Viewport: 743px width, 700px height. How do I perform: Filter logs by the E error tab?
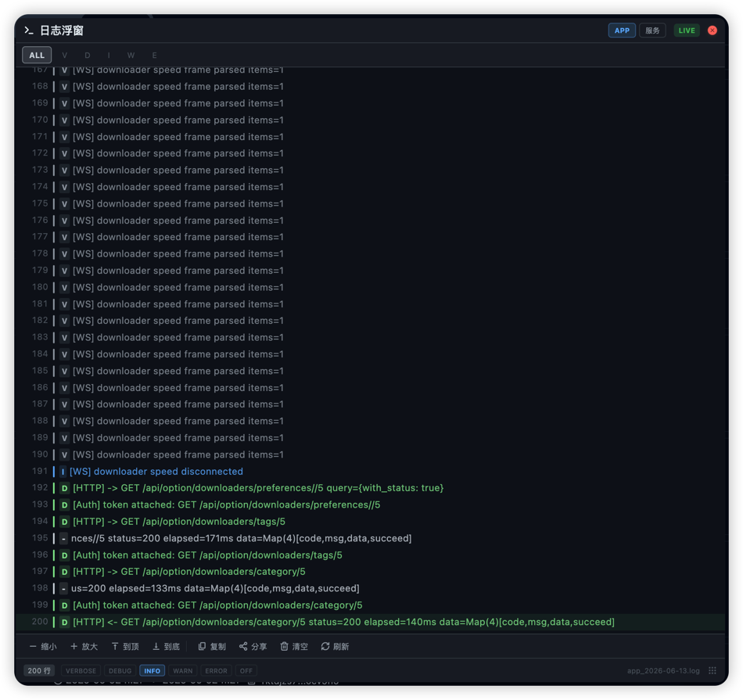[x=155, y=55]
